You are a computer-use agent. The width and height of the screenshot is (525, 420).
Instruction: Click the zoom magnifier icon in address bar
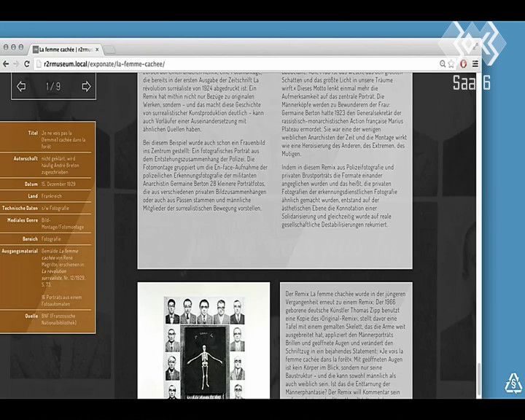(443, 63)
